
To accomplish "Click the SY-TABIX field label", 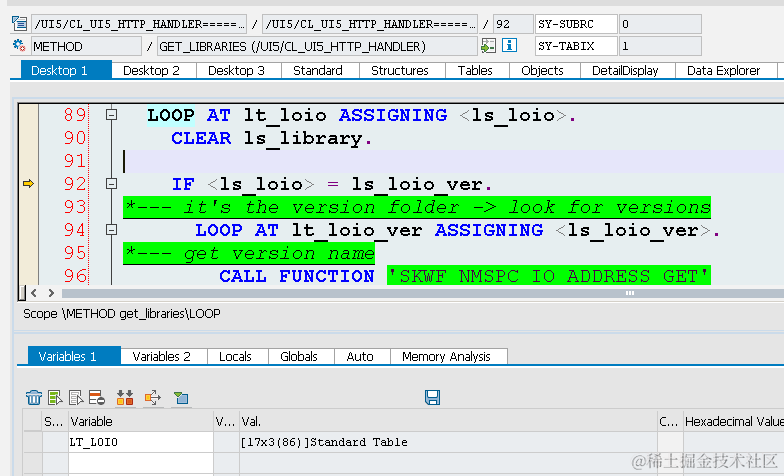I will pos(576,46).
